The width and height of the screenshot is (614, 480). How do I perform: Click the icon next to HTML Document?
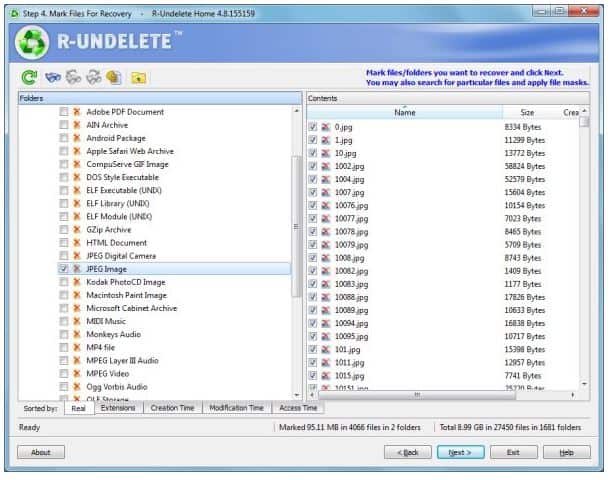click(77, 243)
